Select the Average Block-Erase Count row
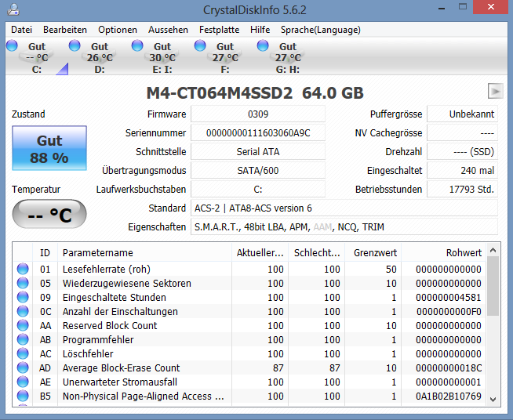The image size is (513, 420). [249, 367]
